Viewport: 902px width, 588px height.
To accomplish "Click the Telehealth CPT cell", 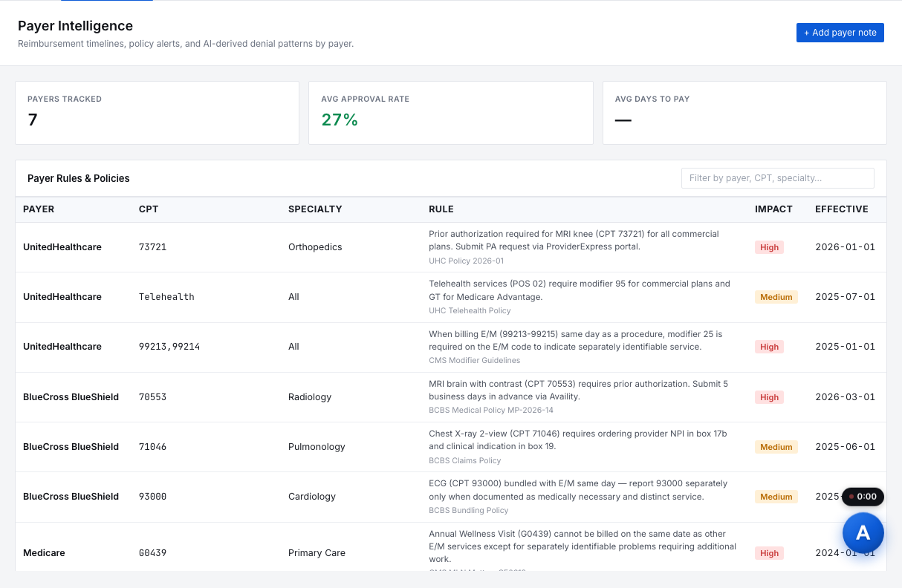I will tap(166, 297).
